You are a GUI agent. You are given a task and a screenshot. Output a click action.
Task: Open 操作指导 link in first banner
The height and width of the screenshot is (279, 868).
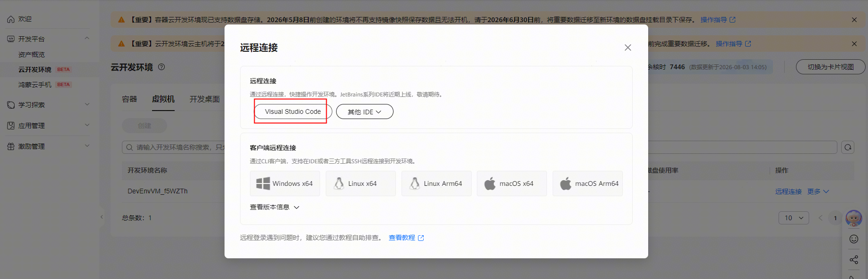718,20
